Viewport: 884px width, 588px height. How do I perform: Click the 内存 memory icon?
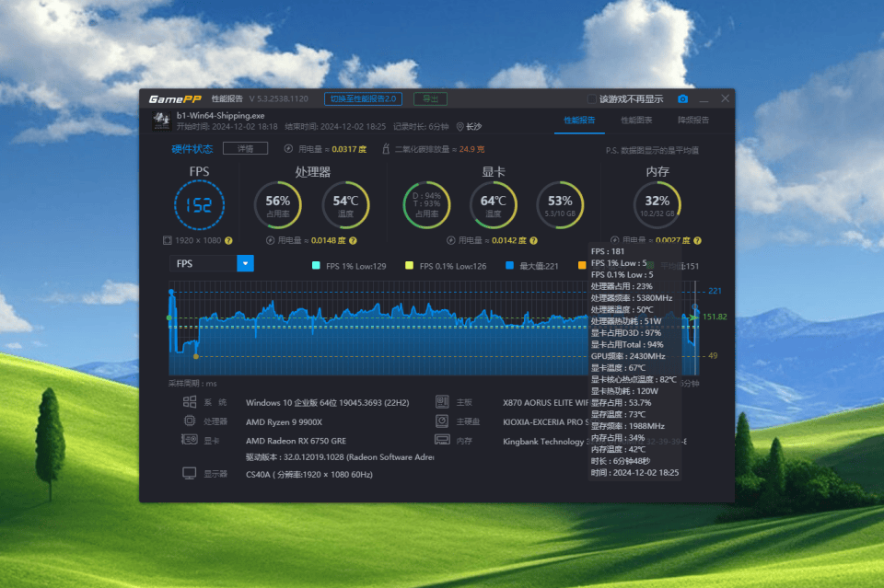(x=441, y=440)
